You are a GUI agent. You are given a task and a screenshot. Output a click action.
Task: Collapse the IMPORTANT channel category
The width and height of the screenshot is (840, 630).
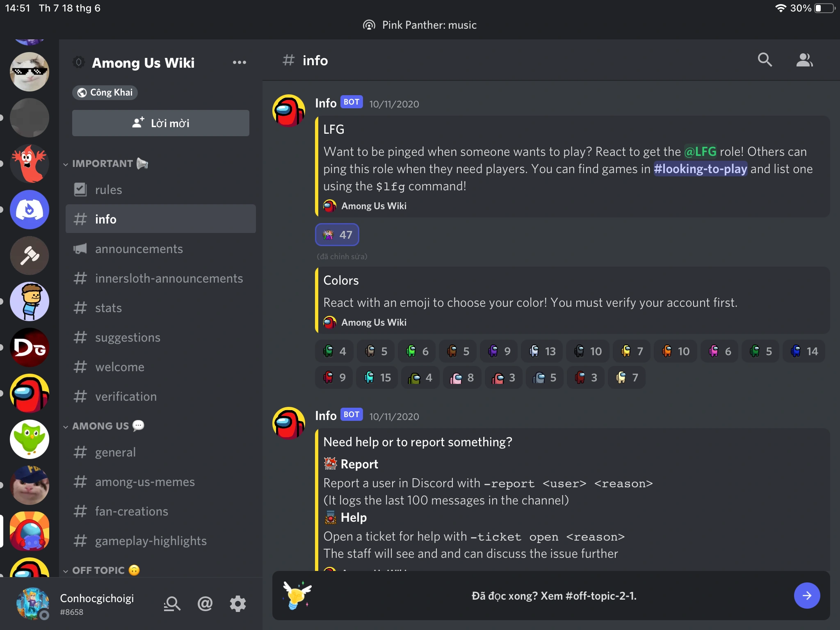click(x=103, y=164)
